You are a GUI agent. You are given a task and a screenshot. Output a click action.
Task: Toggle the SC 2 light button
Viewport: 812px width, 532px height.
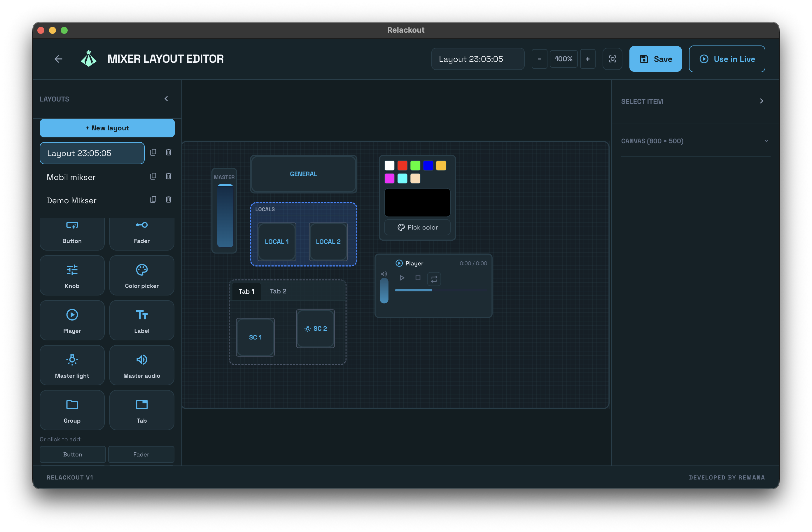click(315, 328)
